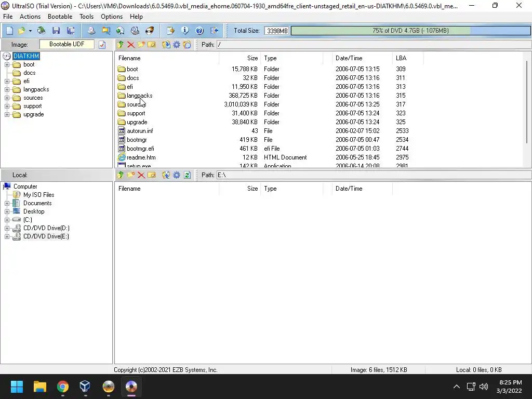Click the Make CD/DVD Image icon
532x399 pixels.
coord(91,31)
